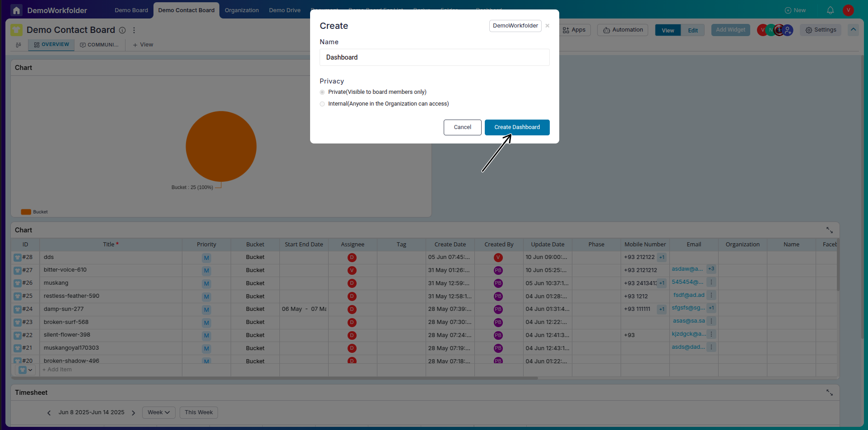Close the Create dialog with the X
Image resolution: width=868 pixels, height=430 pixels.
pos(547,26)
